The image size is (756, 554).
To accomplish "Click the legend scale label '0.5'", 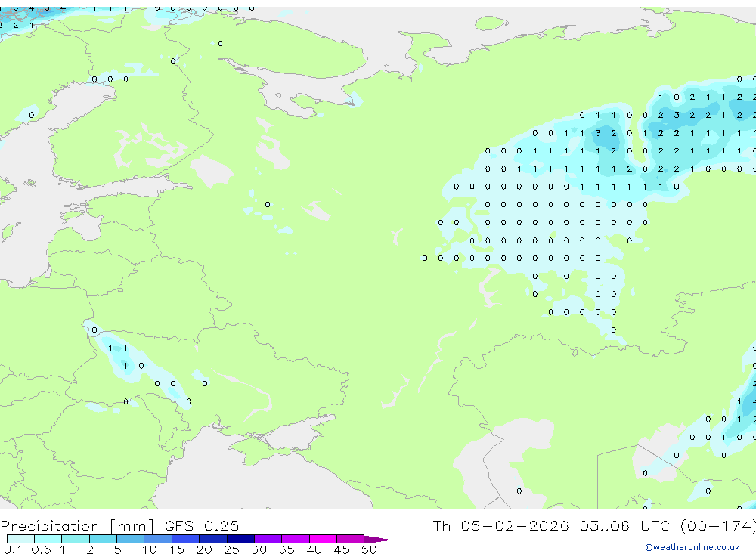I will [x=42, y=549].
